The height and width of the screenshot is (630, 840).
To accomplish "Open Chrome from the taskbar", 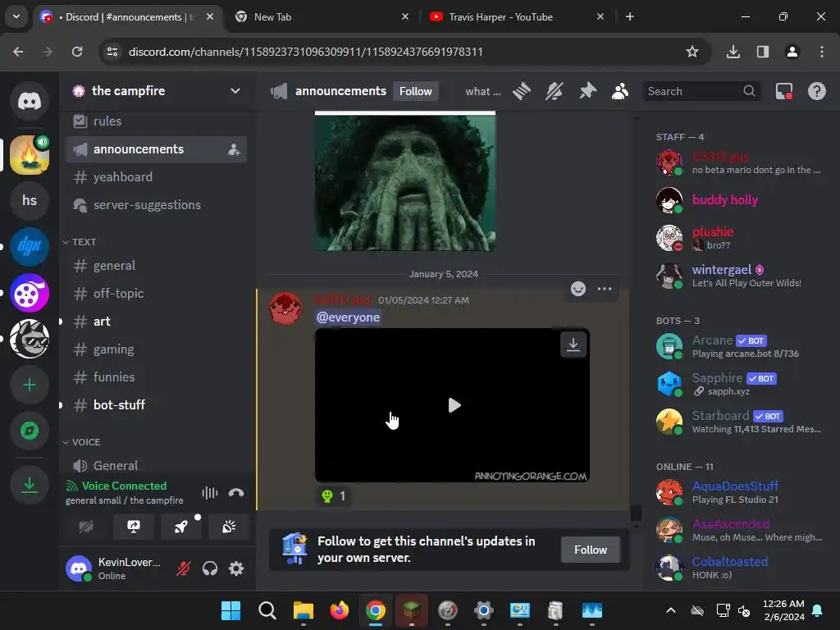I will point(376,610).
